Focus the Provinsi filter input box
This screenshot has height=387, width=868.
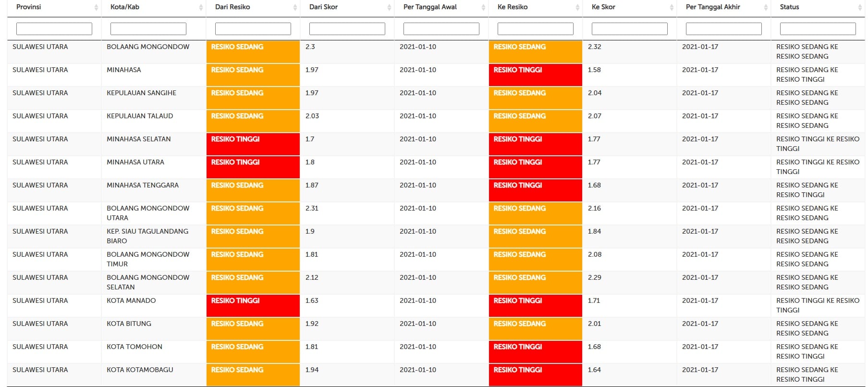pyautogui.click(x=54, y=29)
